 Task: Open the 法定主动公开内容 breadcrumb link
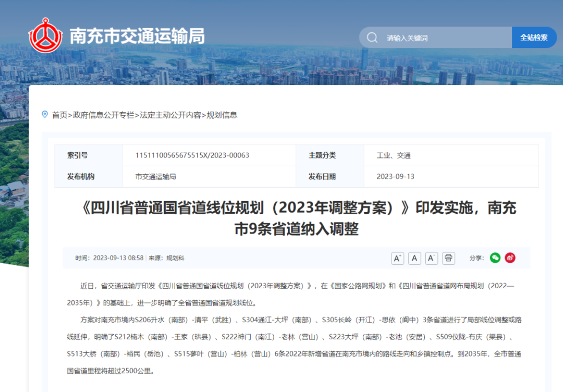pyautogui.click(x=170, y=115)
